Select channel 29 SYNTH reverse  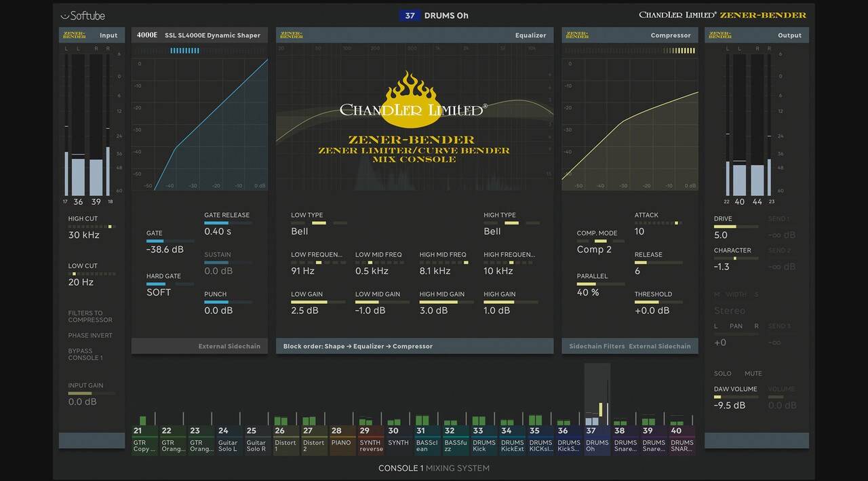pyautogui.click(x=371, y=440)
